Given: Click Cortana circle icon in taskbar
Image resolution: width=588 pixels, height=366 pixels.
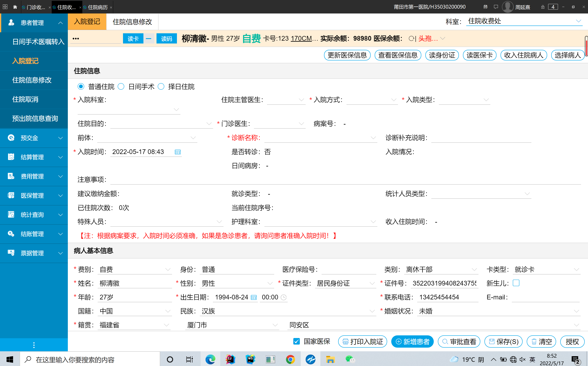Looking at the screenshot, I should click(x=170, y=359).
